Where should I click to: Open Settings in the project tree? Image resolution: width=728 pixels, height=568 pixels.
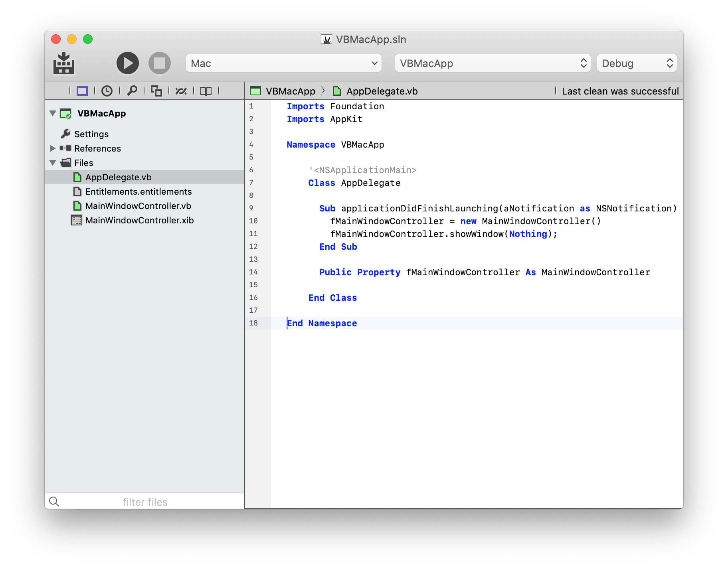(91, 134)
